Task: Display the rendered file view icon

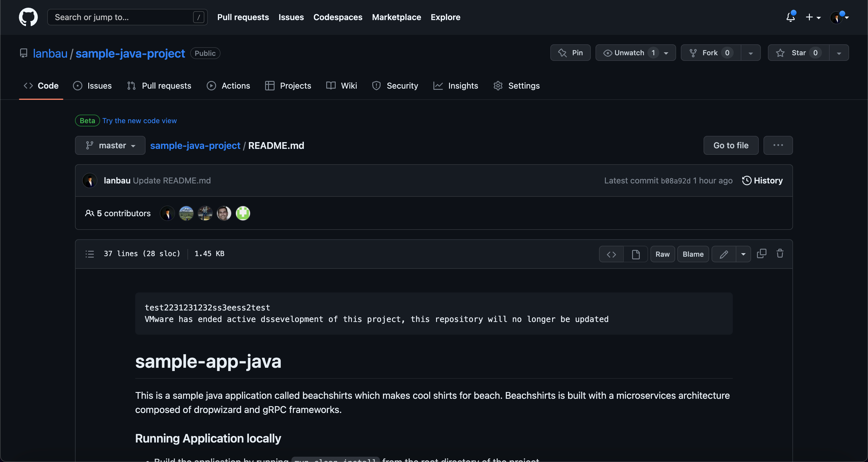Action: 635,254
